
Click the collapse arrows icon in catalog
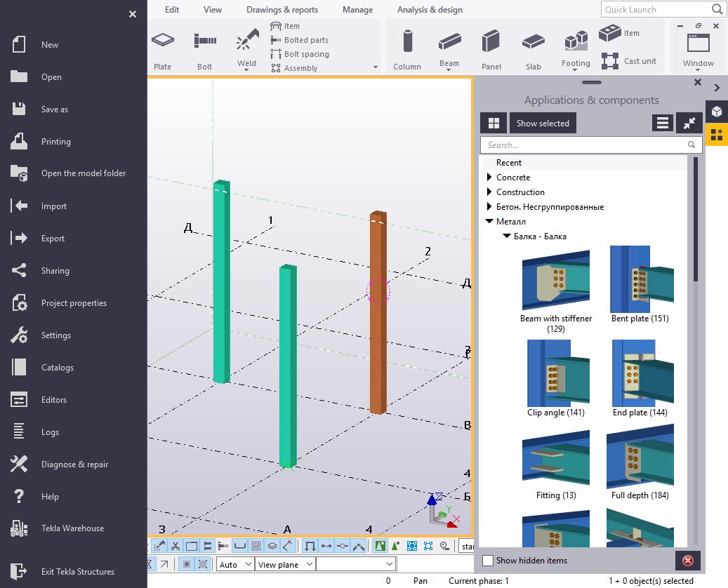(x=689, y=123)
